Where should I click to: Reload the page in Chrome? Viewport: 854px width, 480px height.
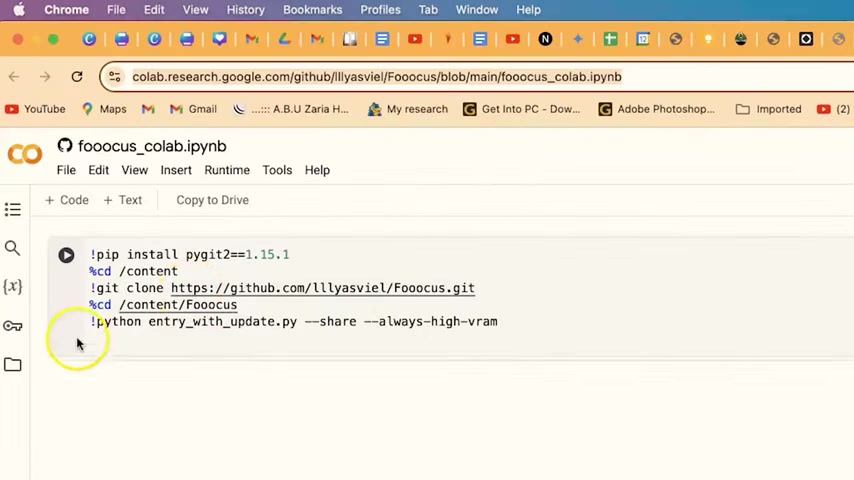(77, 77)
